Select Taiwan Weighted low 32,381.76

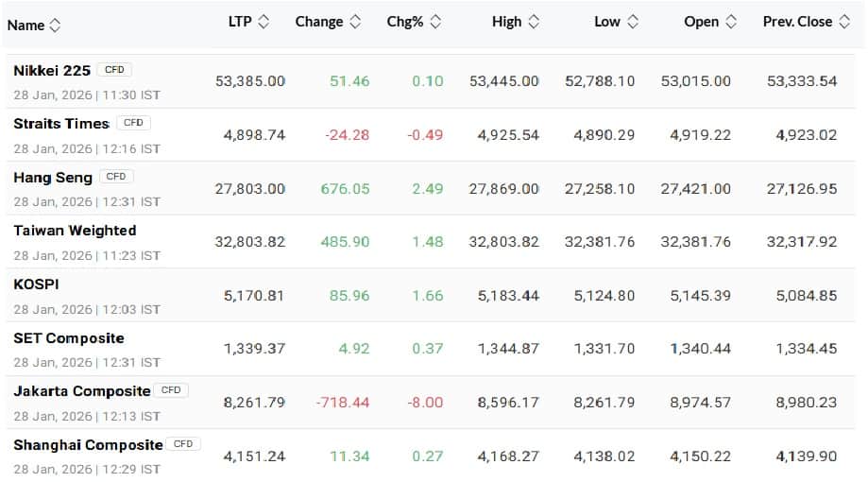pos(600,242)
